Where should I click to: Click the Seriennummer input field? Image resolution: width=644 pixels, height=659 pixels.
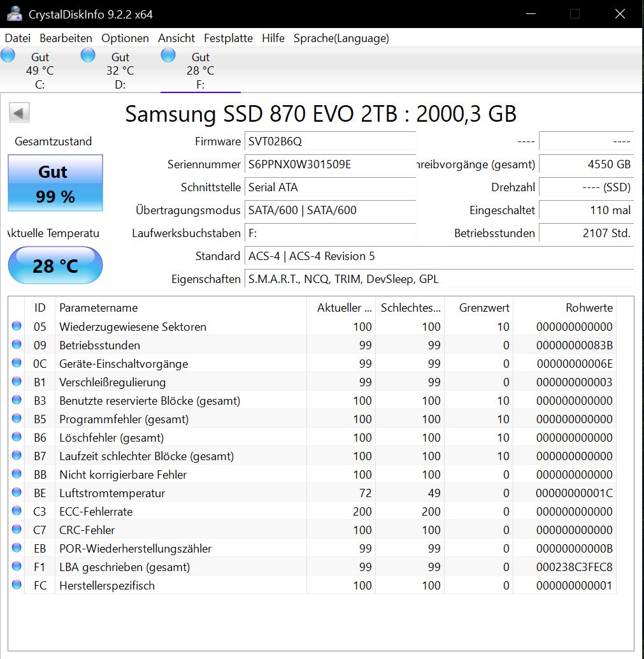[330, 164]
